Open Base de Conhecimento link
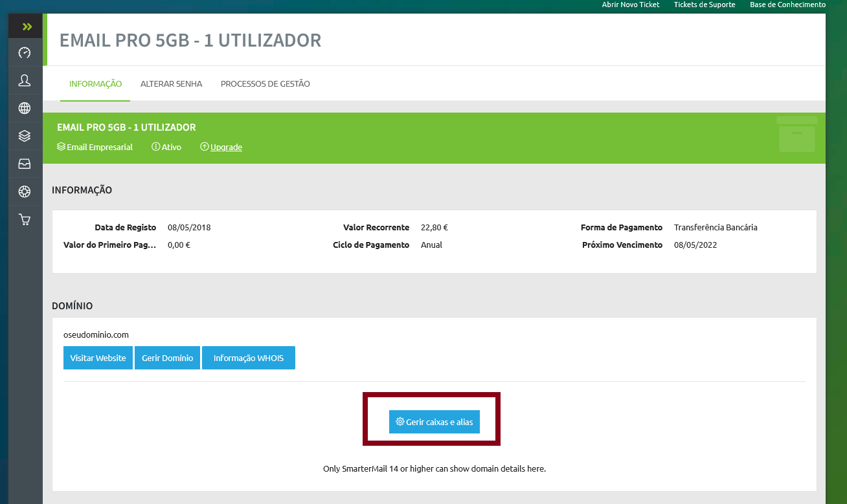 [x=787, y=5]
